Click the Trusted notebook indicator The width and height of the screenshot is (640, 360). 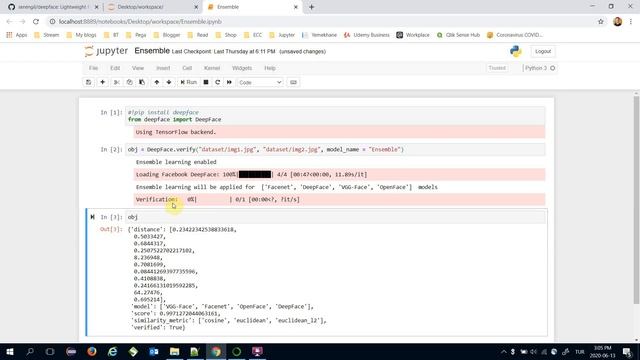tap(497, 68)
